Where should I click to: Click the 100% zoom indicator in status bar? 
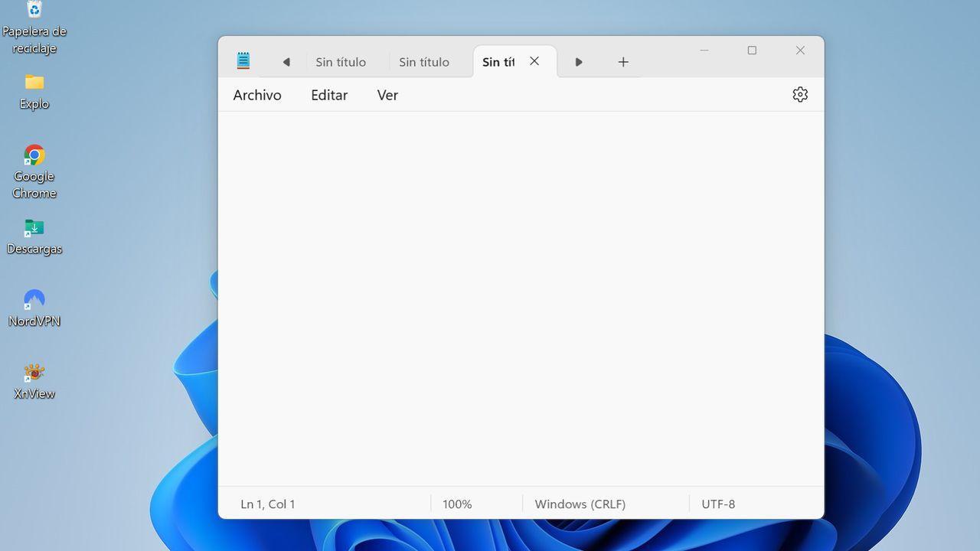[456, 504]
